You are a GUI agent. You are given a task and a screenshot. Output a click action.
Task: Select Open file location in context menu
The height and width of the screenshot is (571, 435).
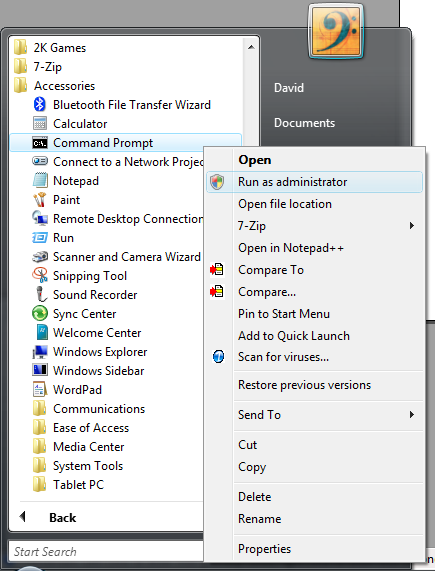pos(285,204)
